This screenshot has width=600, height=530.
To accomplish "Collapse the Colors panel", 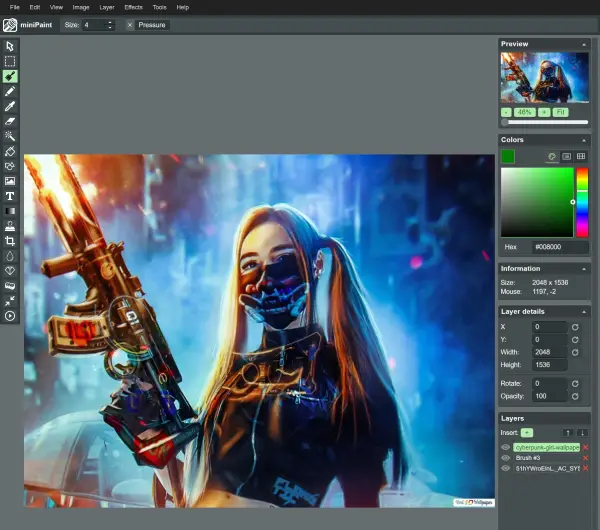I will pyautogui.click(x=584, y=140).
